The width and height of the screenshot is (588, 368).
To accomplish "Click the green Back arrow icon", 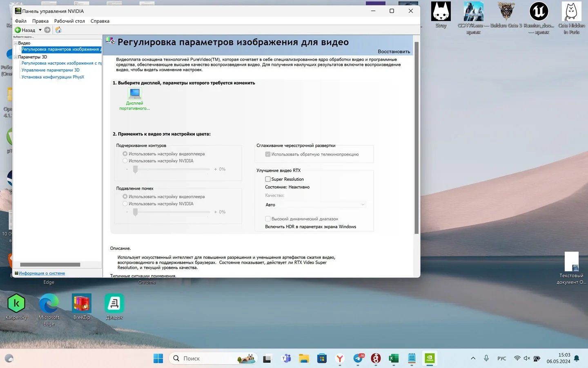I will 18,30.
